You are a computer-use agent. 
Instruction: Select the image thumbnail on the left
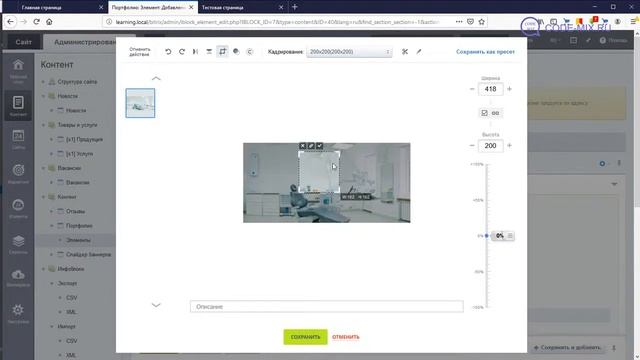[140, 103]
